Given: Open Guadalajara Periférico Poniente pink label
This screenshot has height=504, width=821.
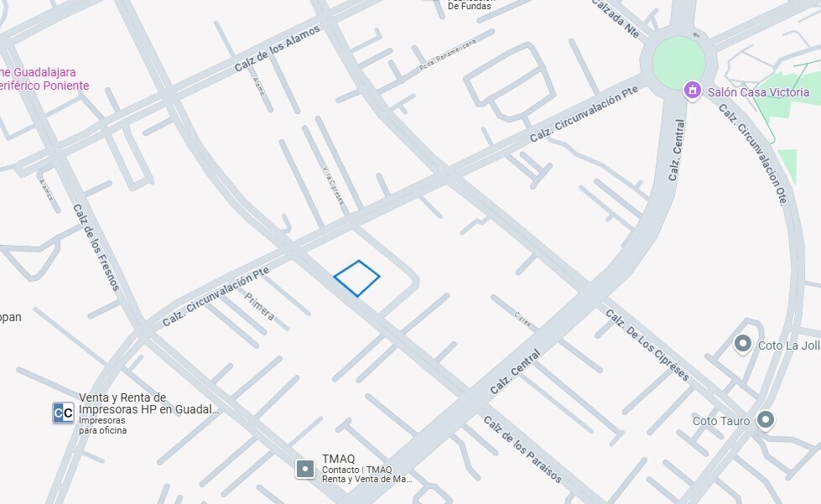Looking at the screenshot, I should (x=44, y=79).
